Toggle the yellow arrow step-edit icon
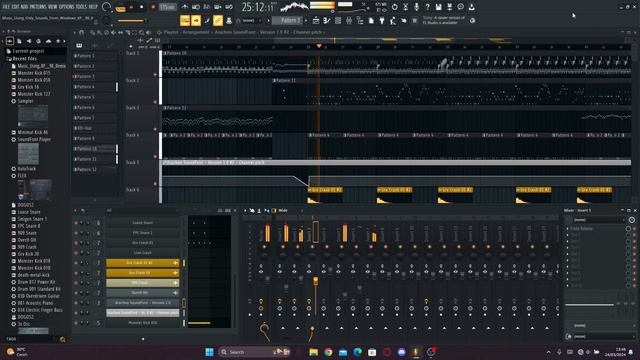The width and height of the screenshot is (640, 360). (x=196, y=20)
